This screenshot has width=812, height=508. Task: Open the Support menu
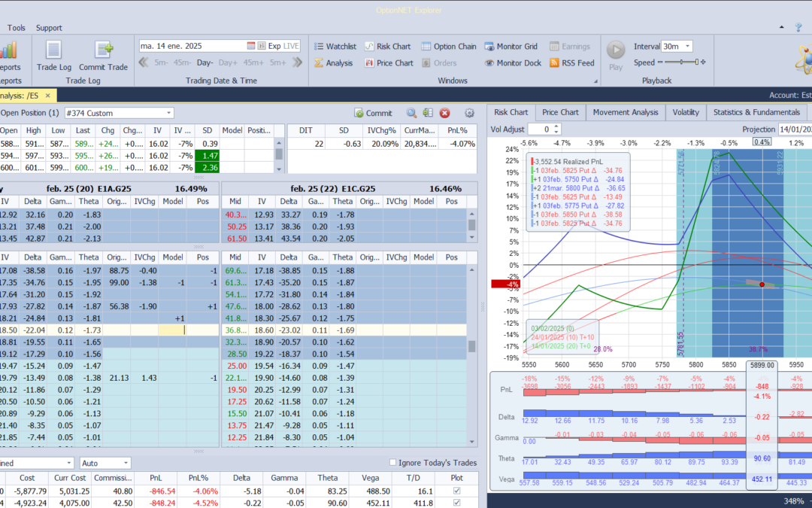(49, 28)
